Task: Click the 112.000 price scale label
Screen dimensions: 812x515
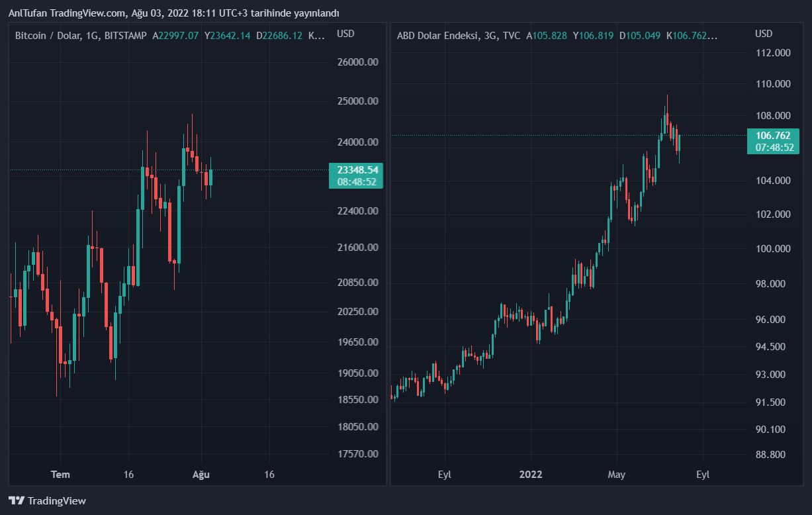Action: pos(773,53)
